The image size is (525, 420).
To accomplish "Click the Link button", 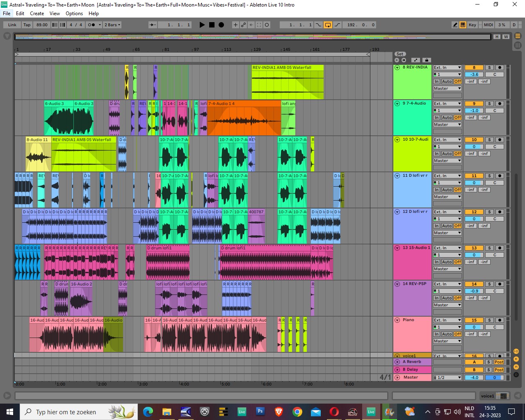I will tap(12, 25).
